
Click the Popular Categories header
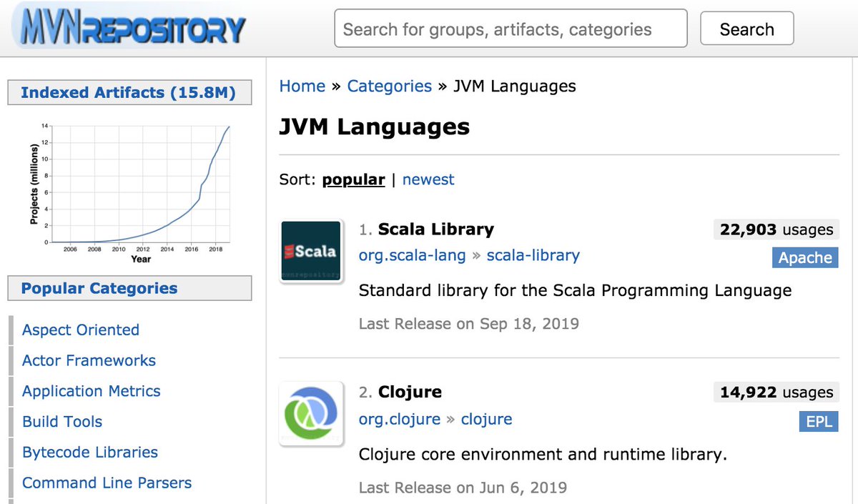click(x=129, y=288)
